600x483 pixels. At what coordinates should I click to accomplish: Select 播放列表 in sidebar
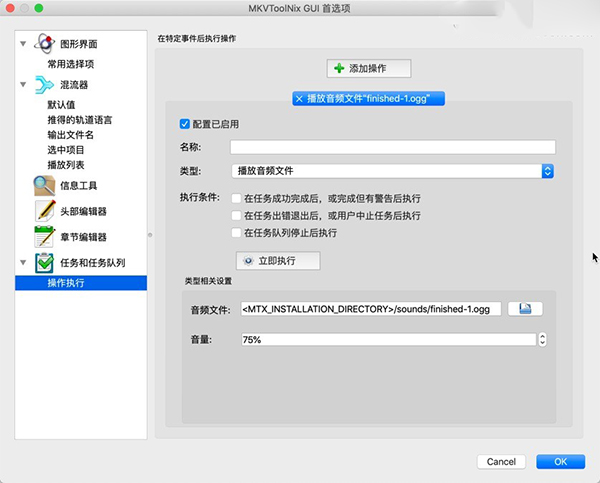[x=66, y=165]
